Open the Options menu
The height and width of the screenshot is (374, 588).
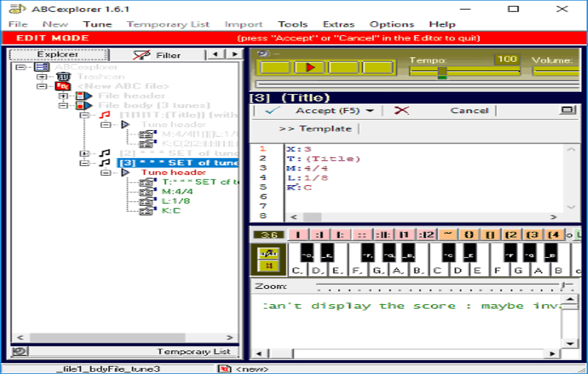coord(392,24)
